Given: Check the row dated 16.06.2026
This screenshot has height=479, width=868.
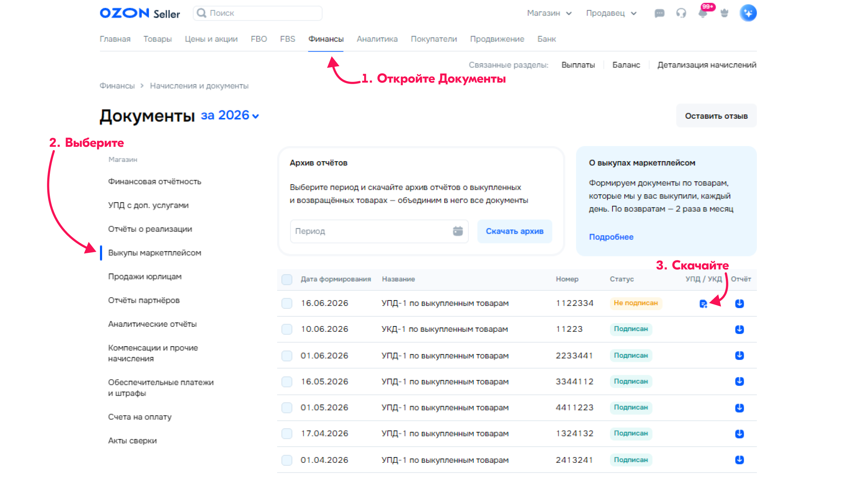Looking at the screenshot, I should 287,303.
